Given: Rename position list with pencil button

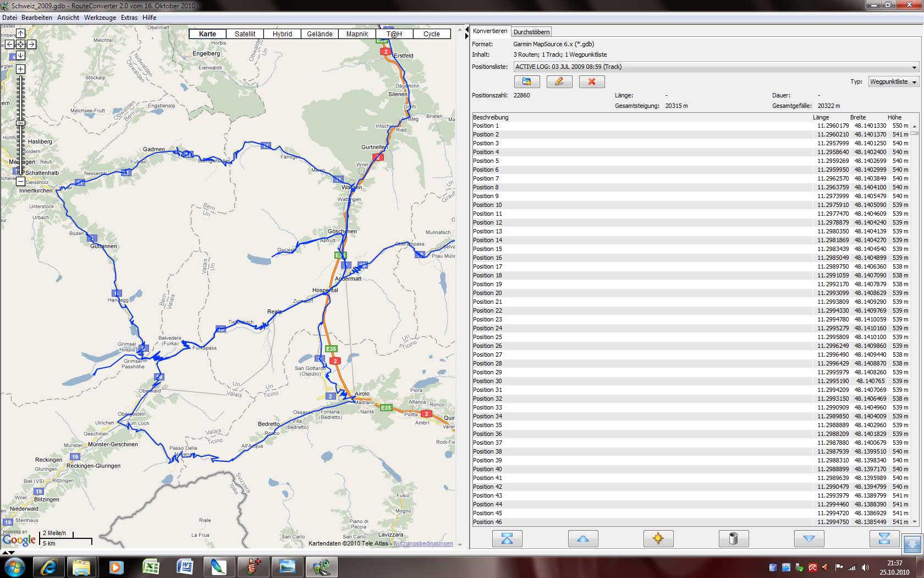Looking at the screenshot, I should (559, 81).
